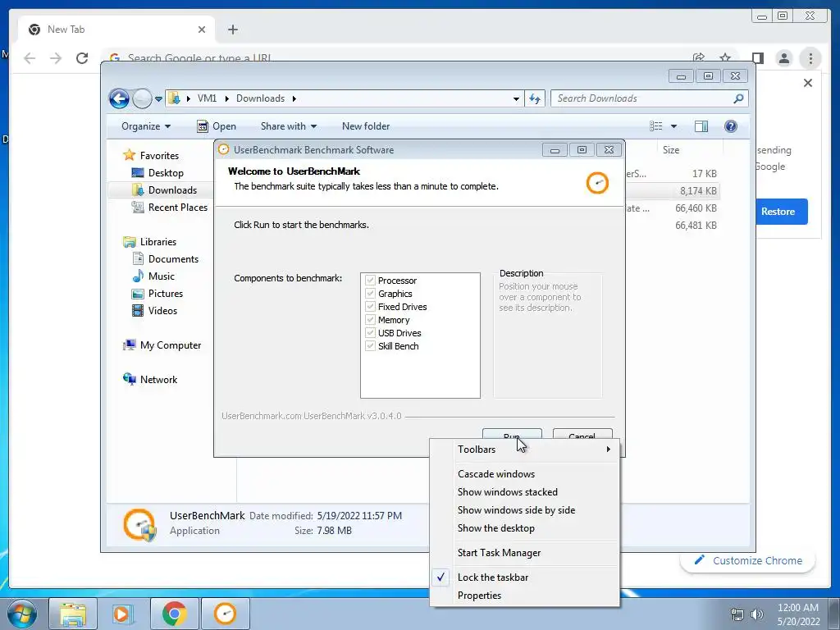The height and width of the screenshot is (630, 840).
Task: Open Chrome profile icon
Action: tap(783, 58)
